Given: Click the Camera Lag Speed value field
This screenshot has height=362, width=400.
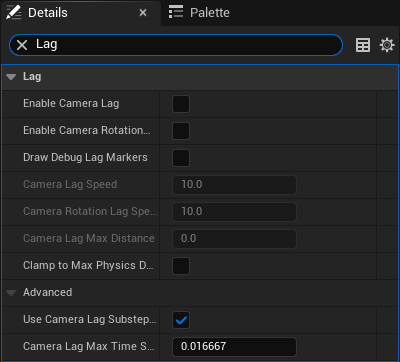Looking at the screenshot, I should tap(234, 185).
